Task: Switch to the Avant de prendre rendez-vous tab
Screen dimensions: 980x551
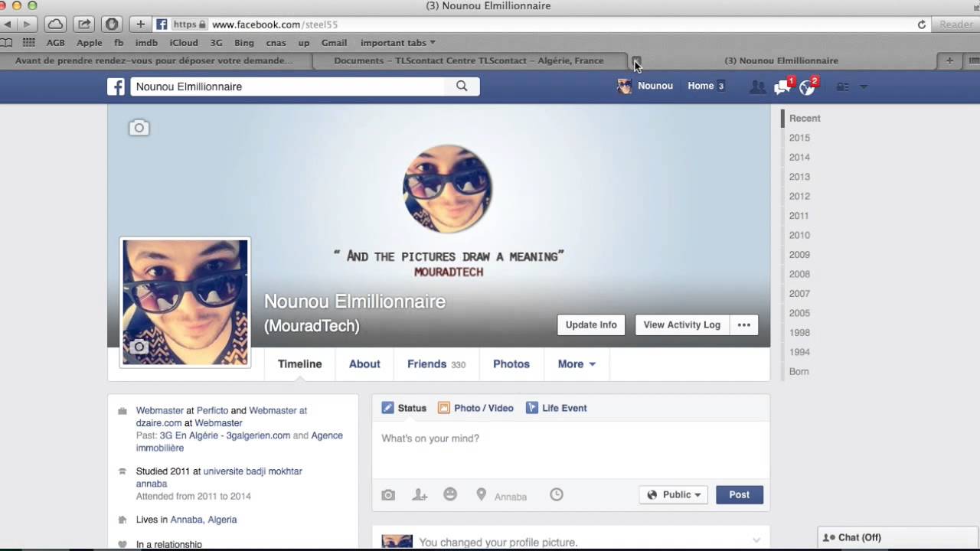Action: coord(154,60)
